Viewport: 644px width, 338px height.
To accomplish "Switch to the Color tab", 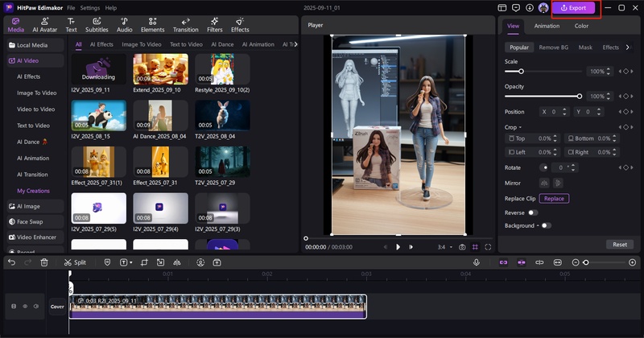I will (x=581, y=26).
